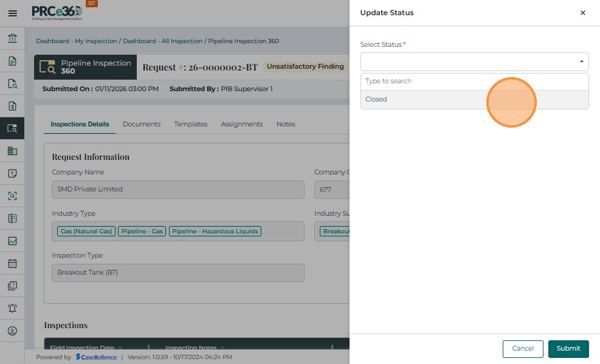Image resolution: width=600 pixels, height=364 pixels.
Task: Open the document sidebar icon
Action: [12, 61]
